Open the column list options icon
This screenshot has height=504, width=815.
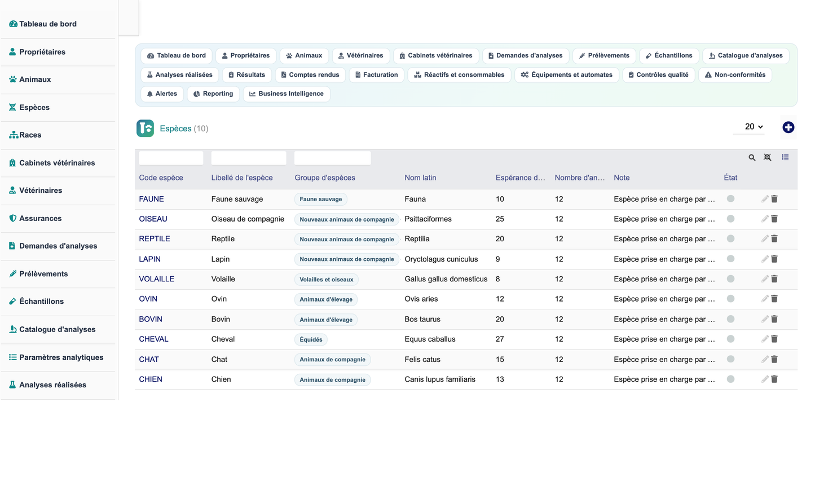[x=785, y=157]
